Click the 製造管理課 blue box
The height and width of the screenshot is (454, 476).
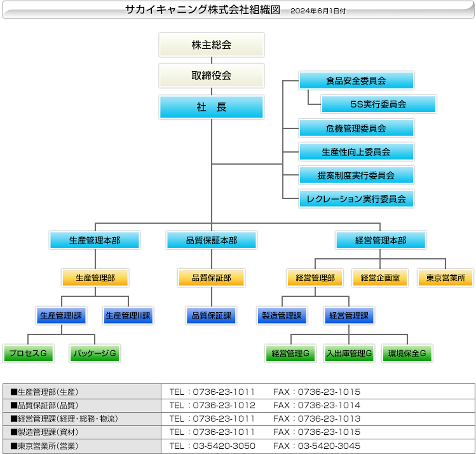click(282, 316)
